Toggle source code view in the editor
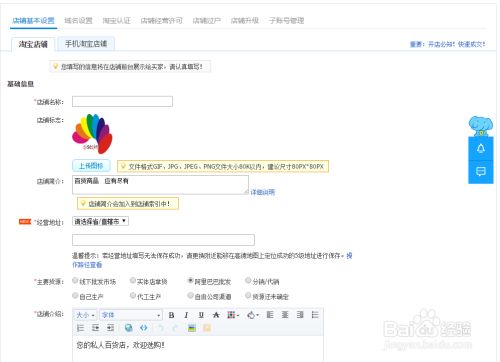Screen dimensions: 500x362 144,328
